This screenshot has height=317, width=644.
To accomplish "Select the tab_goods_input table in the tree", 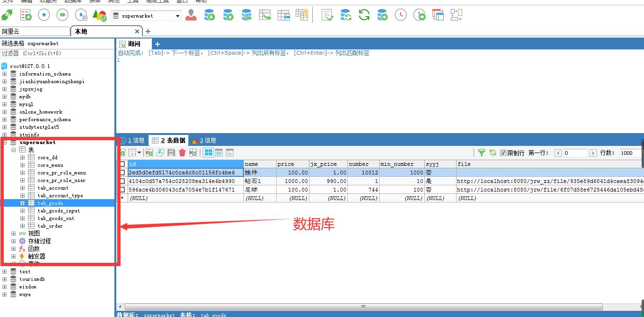I will click(x=59, y=211).
